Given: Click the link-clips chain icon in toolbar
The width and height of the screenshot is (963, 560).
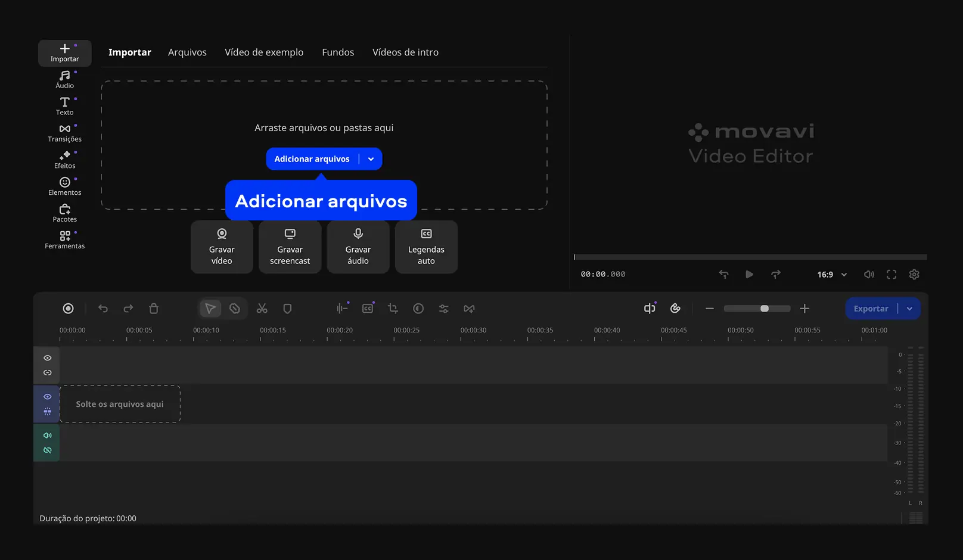Looking at the screenshot, I should click(x=675, y=308).
